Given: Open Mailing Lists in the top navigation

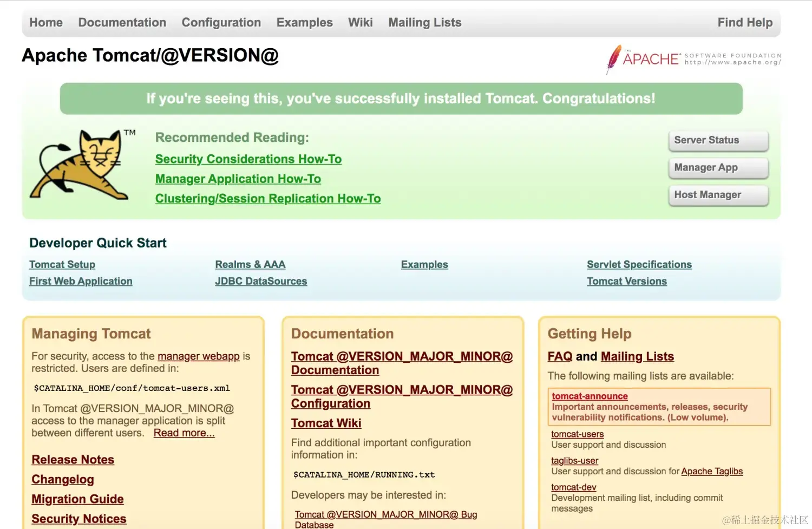Looking at the screenshot, I should click(x=425, y=23).
